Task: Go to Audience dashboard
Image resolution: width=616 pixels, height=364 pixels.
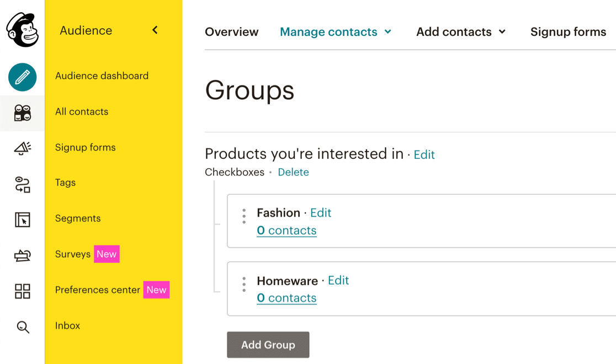Action: tap(102, 76)
